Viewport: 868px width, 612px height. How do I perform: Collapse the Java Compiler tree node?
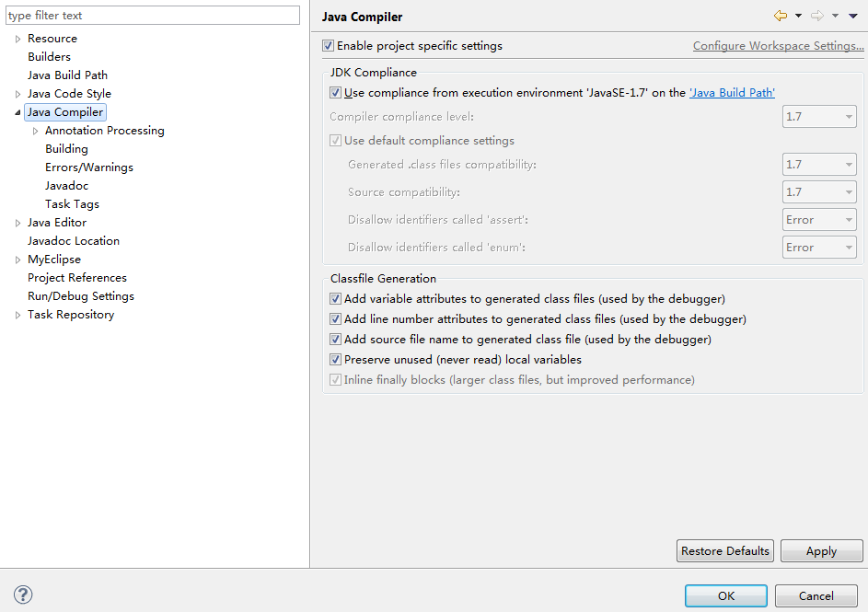(x=17, y=112)
